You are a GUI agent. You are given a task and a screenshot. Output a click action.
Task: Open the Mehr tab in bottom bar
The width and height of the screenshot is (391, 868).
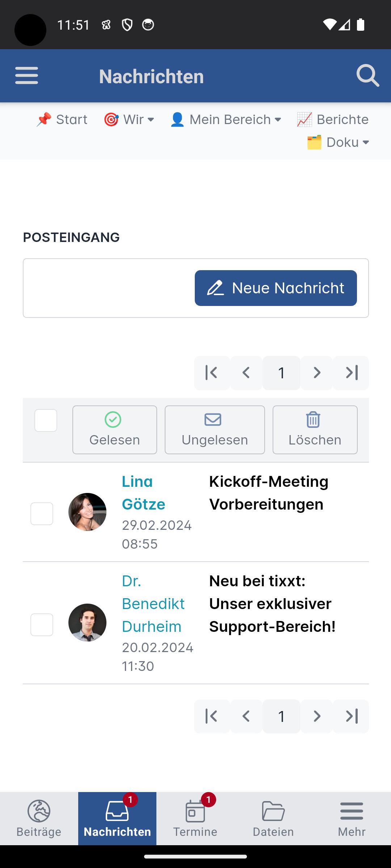pos(352,818)
